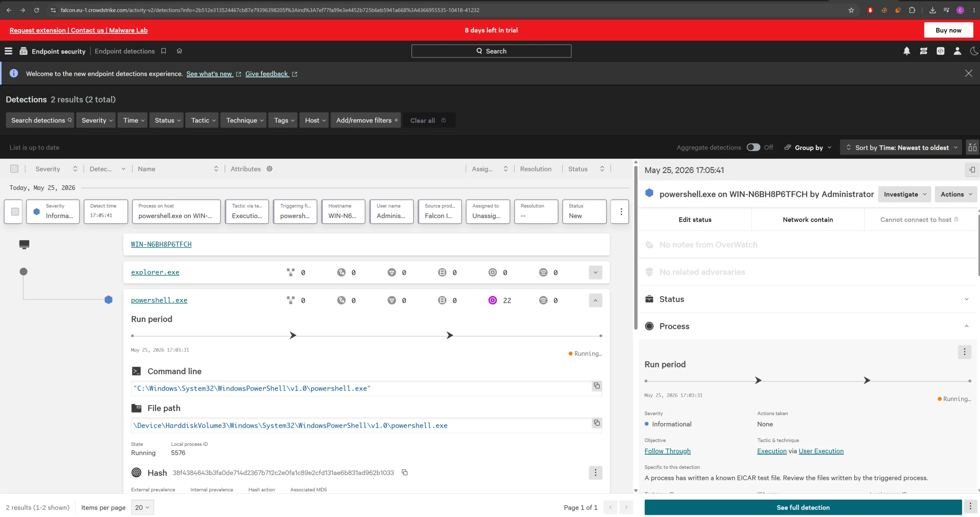Copy the powershell command line

[x=596, y=385]
